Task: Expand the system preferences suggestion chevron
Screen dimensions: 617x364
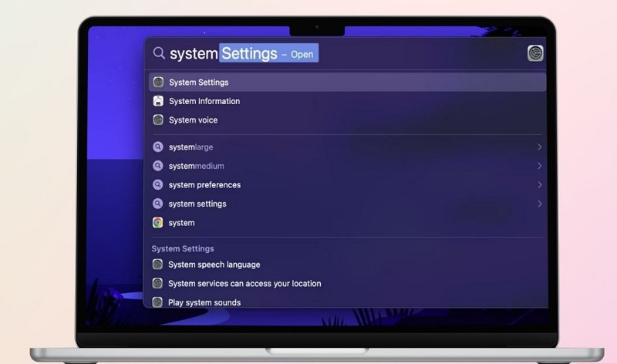Action: (539, 184)
